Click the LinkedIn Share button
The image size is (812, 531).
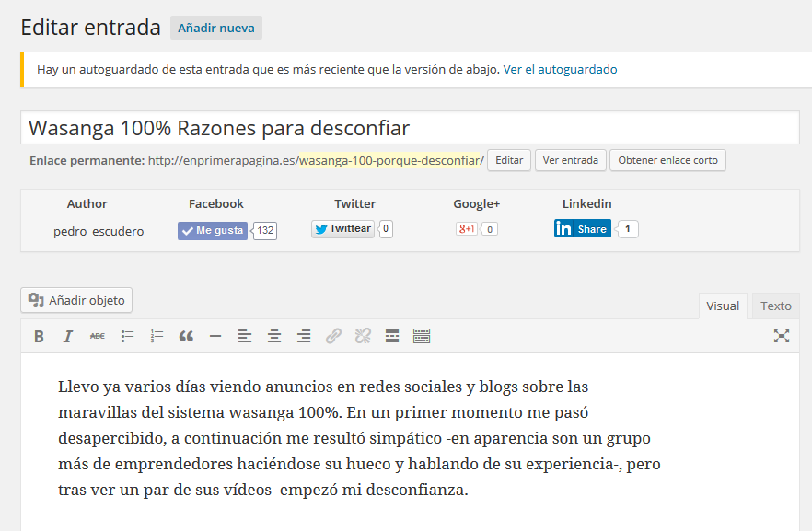tap(583, 229)
